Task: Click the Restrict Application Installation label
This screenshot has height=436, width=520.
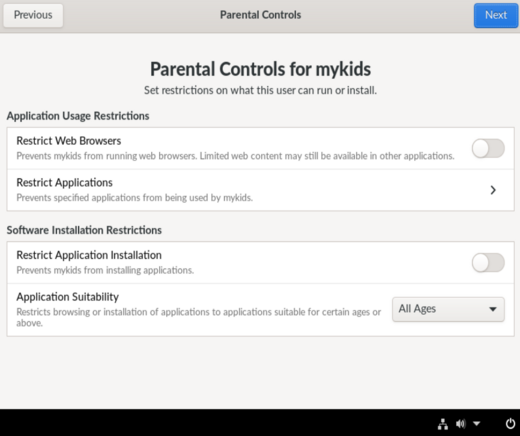Action: tap(89, 255)
